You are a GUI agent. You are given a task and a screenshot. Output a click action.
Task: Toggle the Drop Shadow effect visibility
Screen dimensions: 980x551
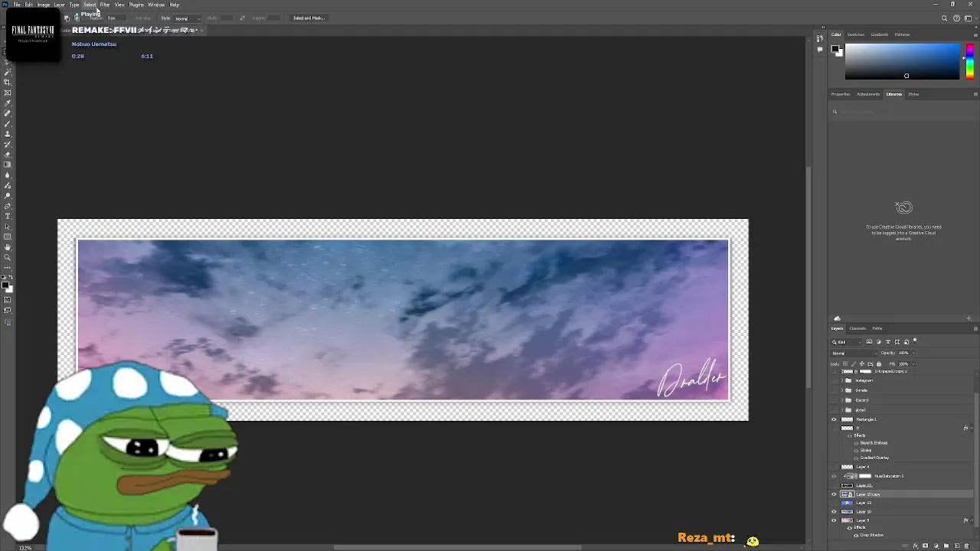click(x=856, y=536)
